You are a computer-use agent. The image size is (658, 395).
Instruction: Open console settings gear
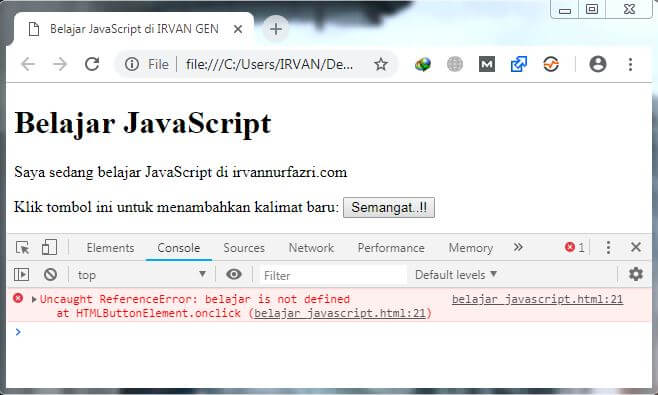pyautogui.click(x=636, y=274)
